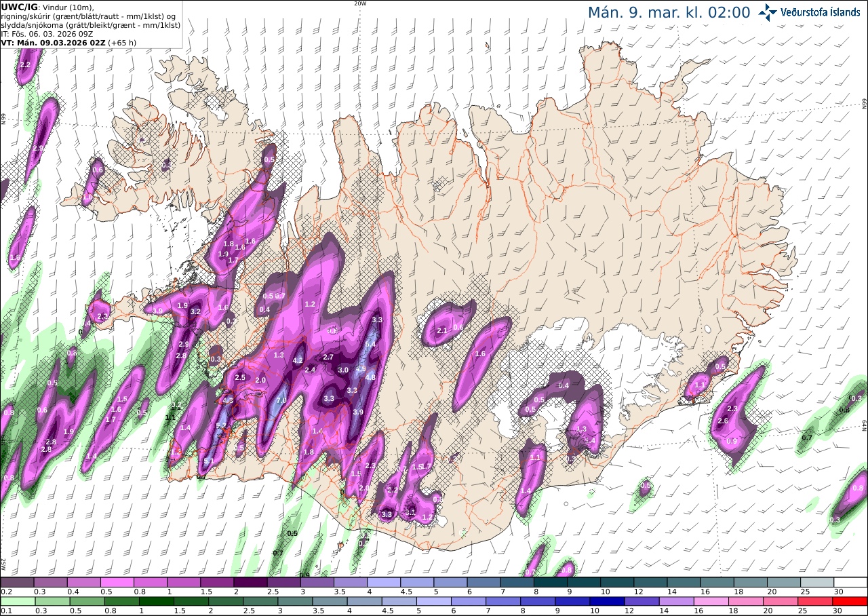This screenshot has width=868, height=616.
Task: Click the 5.1 precipitation value on map
Action: [208, 461]
